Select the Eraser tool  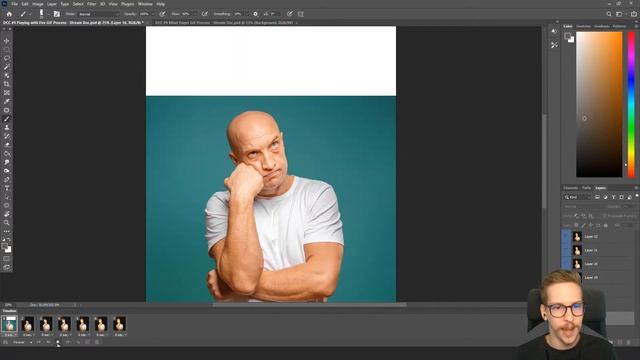point(7,145)
